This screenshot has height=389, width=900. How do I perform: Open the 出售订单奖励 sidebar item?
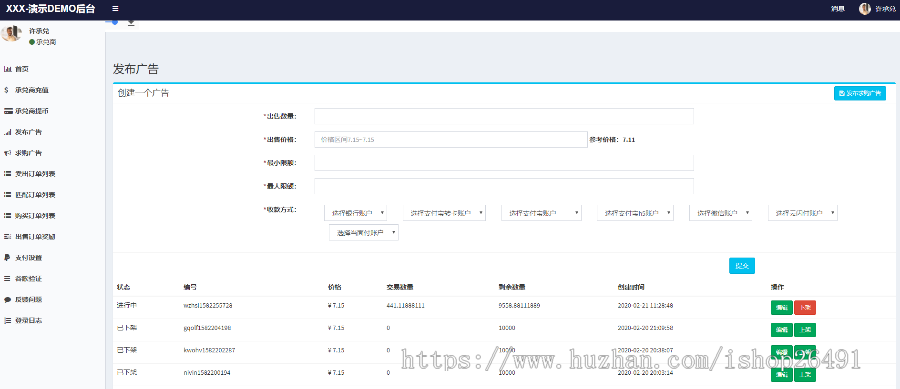click(35, 236)
